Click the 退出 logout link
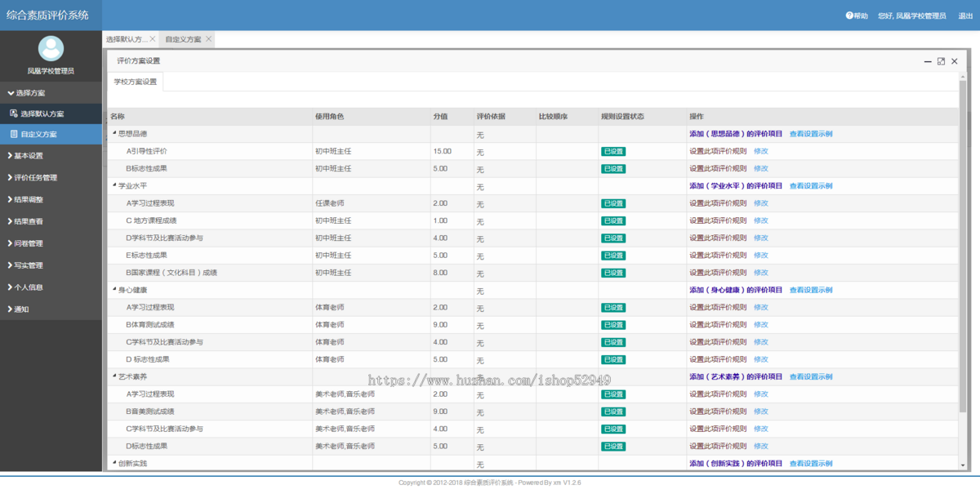This screenshot has height=494, width=980. click(x=965, y=16)
